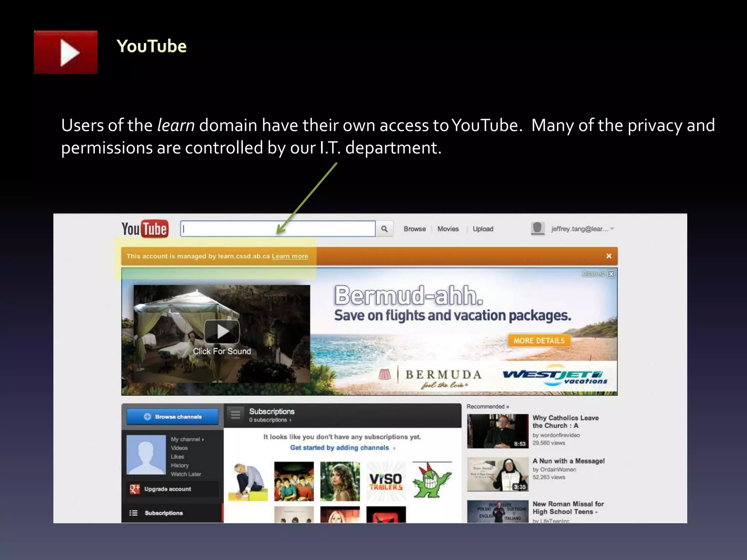747x560 pixels.
Task: Click the Close Ad link
Action: 593,273
